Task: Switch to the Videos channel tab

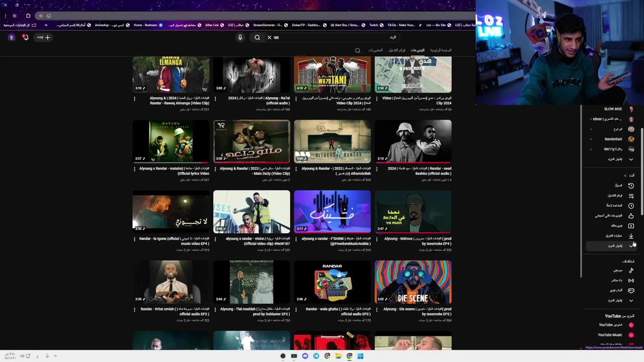Action: (x=418, y=50)
